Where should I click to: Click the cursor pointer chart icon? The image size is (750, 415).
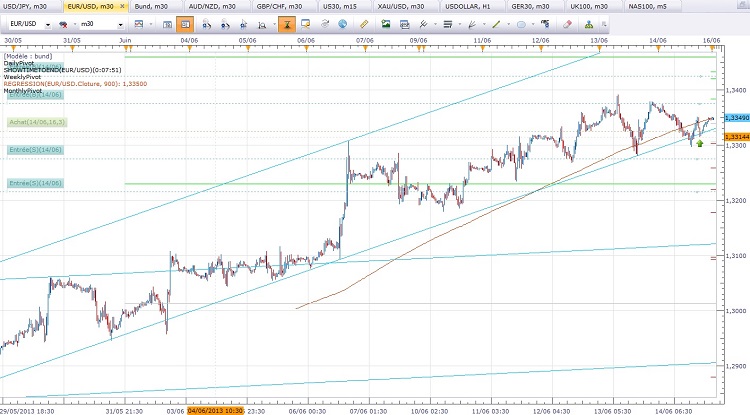[243, 24]
